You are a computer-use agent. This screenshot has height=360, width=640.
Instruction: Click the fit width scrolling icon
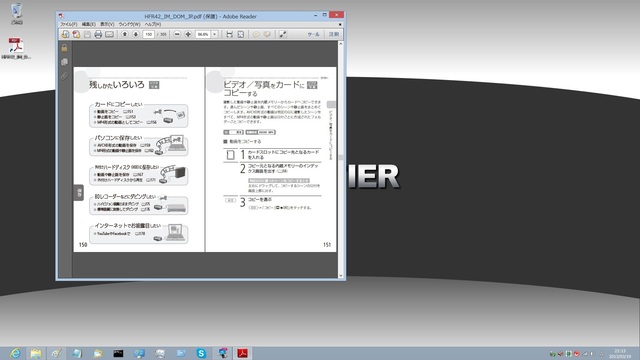pos(229,35)
